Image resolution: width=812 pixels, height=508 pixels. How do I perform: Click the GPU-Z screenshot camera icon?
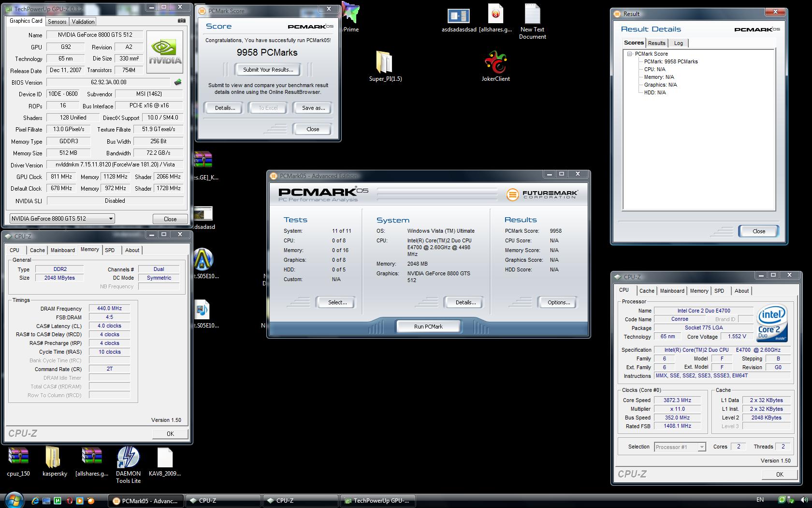click(x=181, y=21)
